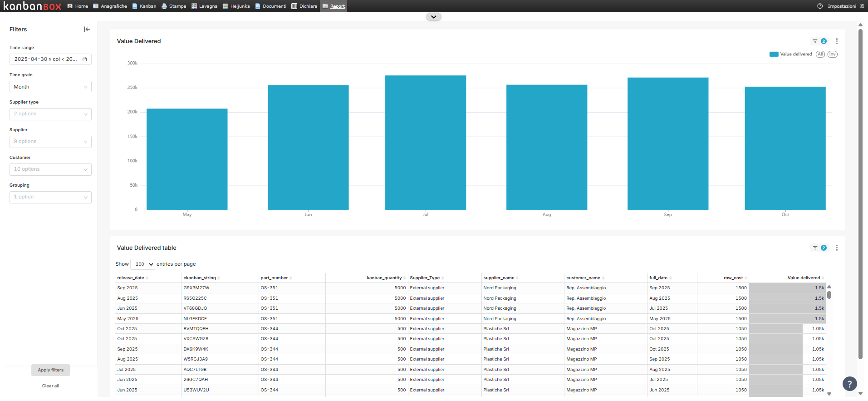Open the Supplier type dropdown
This screenshot has width=868, height=401.
coord(50,114)
